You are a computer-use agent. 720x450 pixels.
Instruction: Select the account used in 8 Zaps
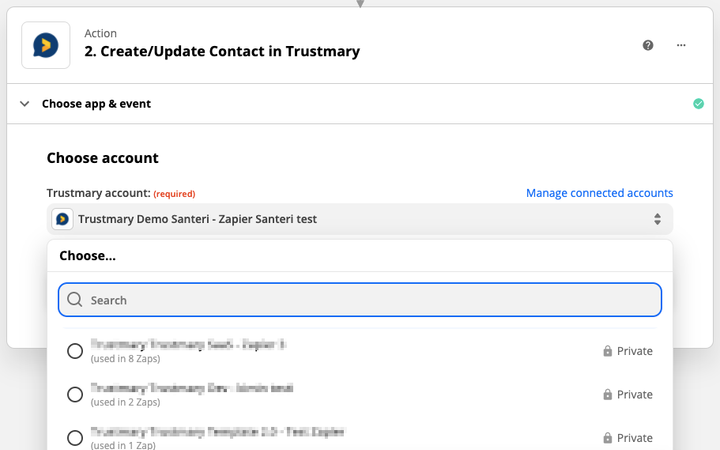pos(75,351)
